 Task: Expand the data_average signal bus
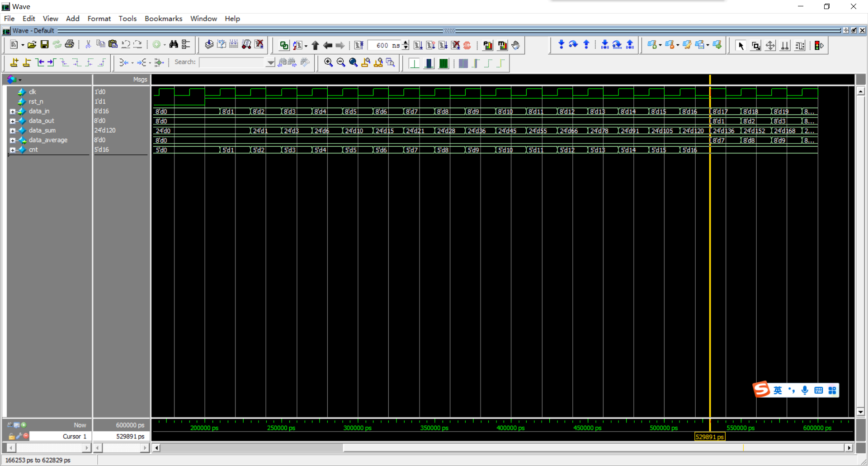pyautogui.click(x=13, y=140)
